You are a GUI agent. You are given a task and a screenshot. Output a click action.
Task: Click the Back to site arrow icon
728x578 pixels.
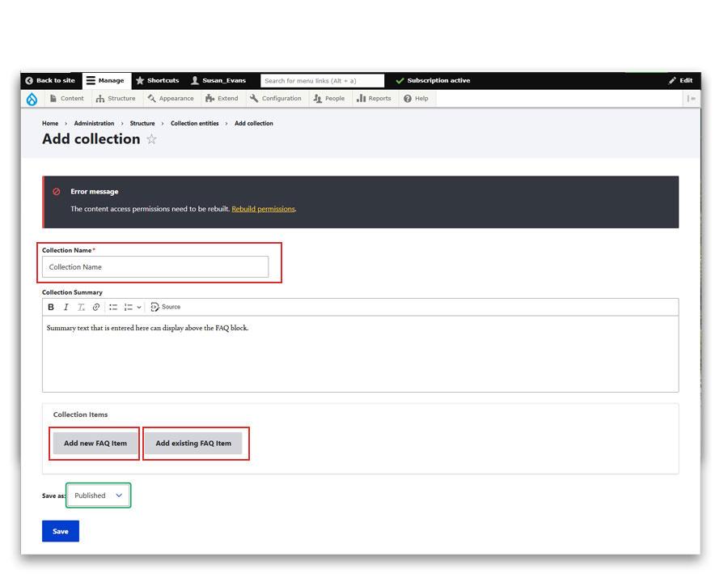pos(29,81)
